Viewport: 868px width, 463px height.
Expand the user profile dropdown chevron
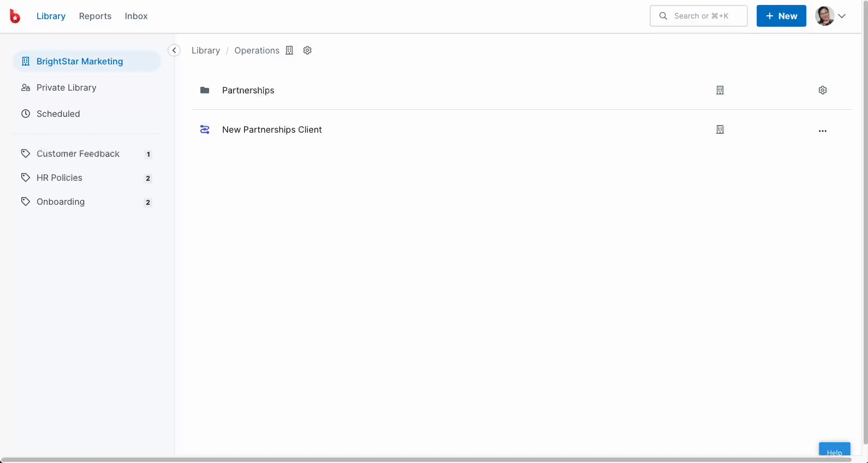[842, 16]
